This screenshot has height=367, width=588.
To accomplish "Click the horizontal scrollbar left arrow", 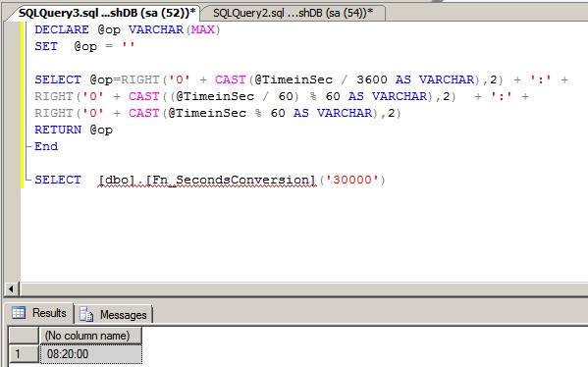I will [11, 289].
